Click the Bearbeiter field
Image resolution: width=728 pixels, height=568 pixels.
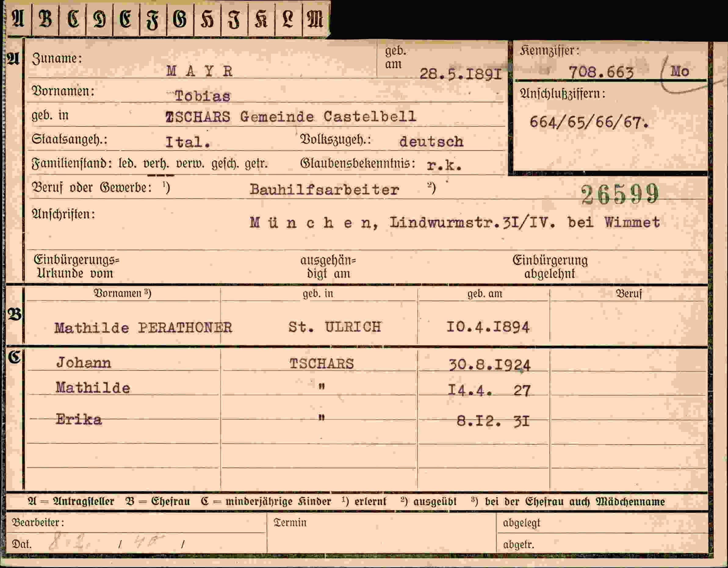pyautogui.click(x=137, y=522)
